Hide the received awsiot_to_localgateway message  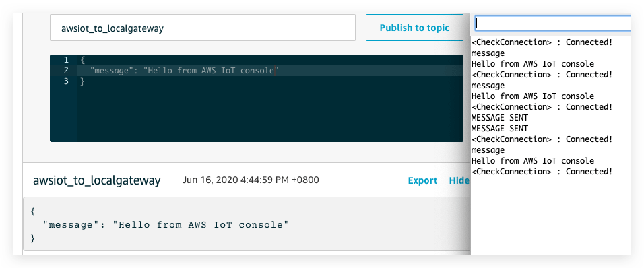pyautogui.click(x=459, y=180)
